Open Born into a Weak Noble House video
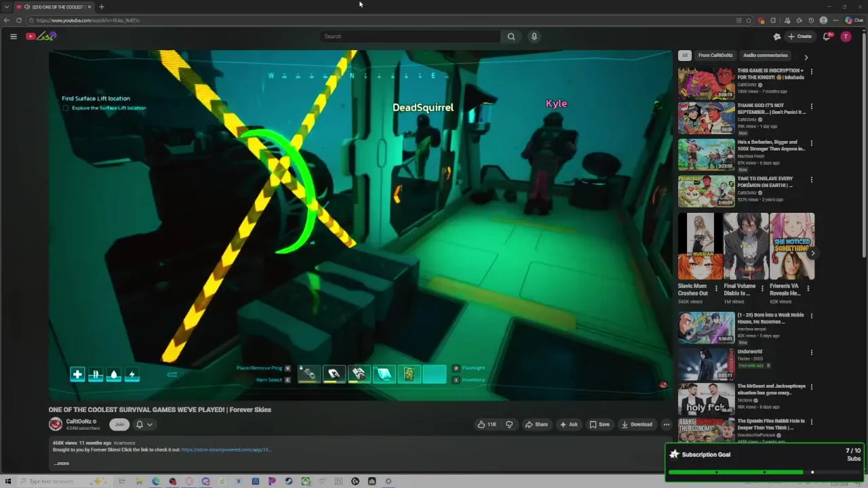The image size is (868, 488). click(706, 327)
